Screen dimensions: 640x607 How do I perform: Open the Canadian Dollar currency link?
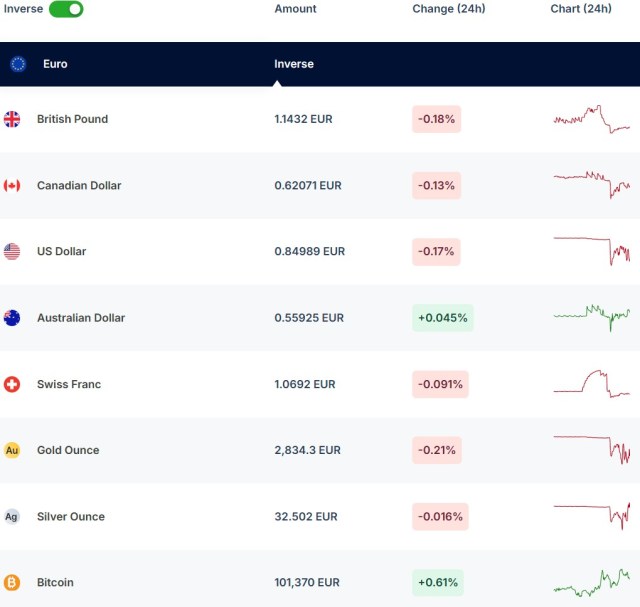[x=79, y=185]
